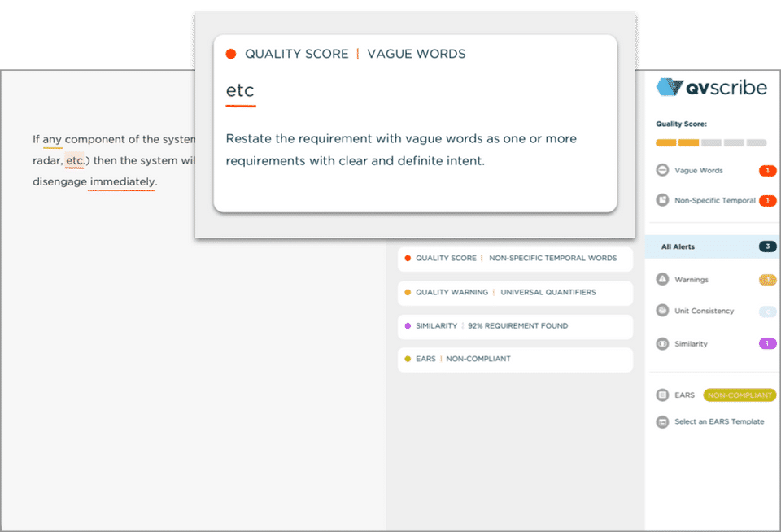Click the Select an EARS Template icon

(662, 422)
